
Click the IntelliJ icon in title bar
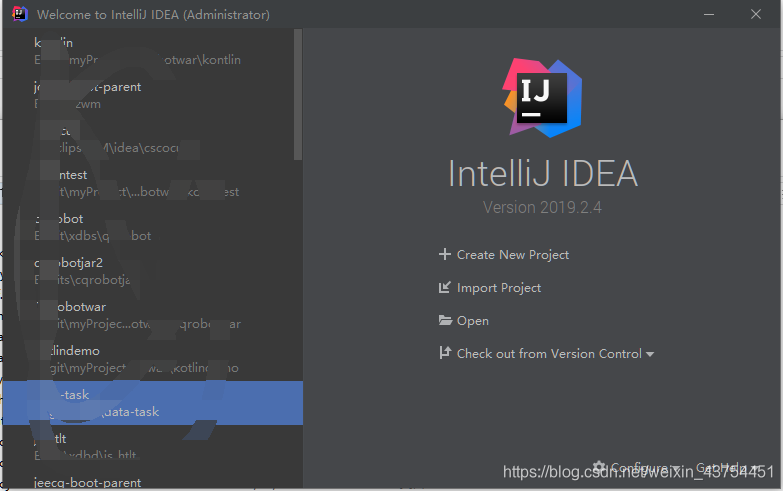click(x=18, y=15)
